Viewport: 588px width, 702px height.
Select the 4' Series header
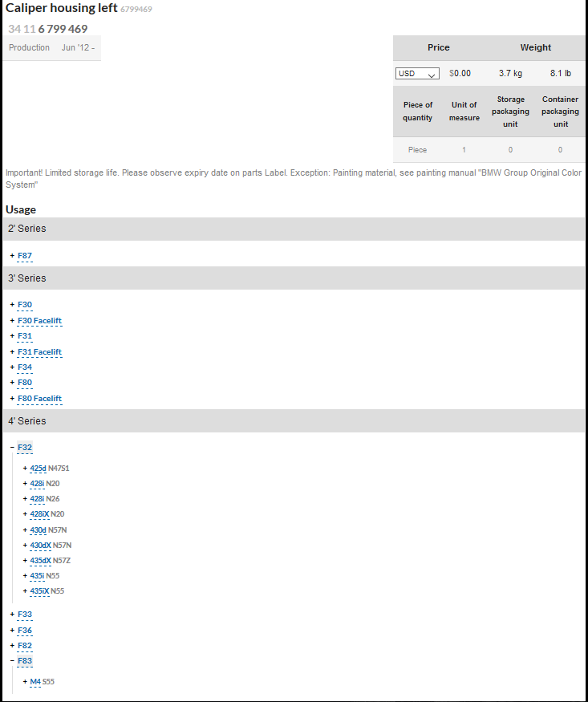point(294,421)
